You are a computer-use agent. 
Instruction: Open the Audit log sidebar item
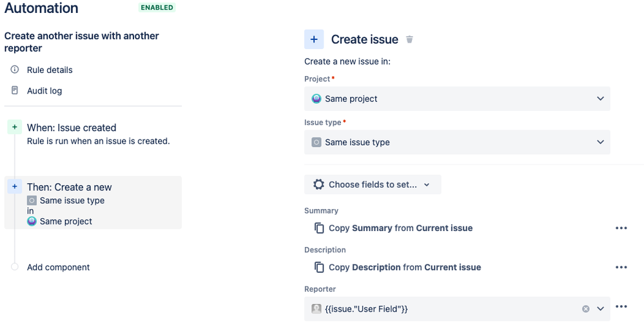click(44, 90)
